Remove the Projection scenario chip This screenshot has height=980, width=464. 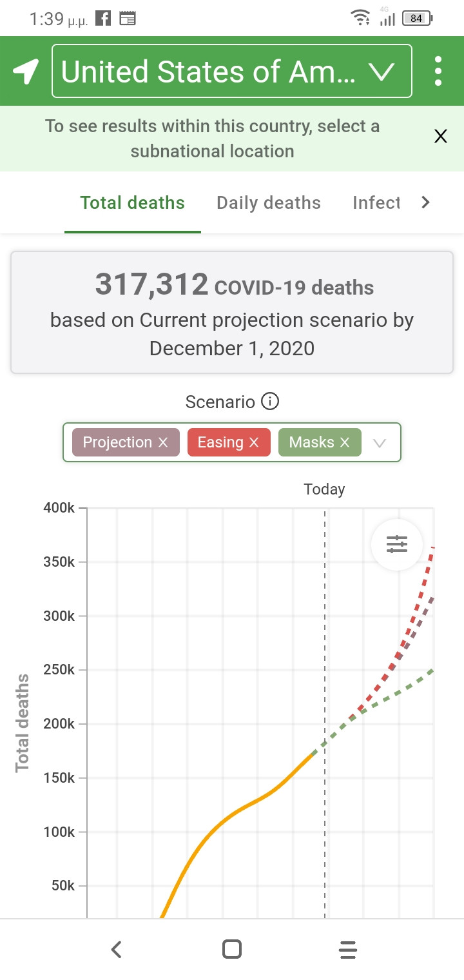tap(163, 442)
